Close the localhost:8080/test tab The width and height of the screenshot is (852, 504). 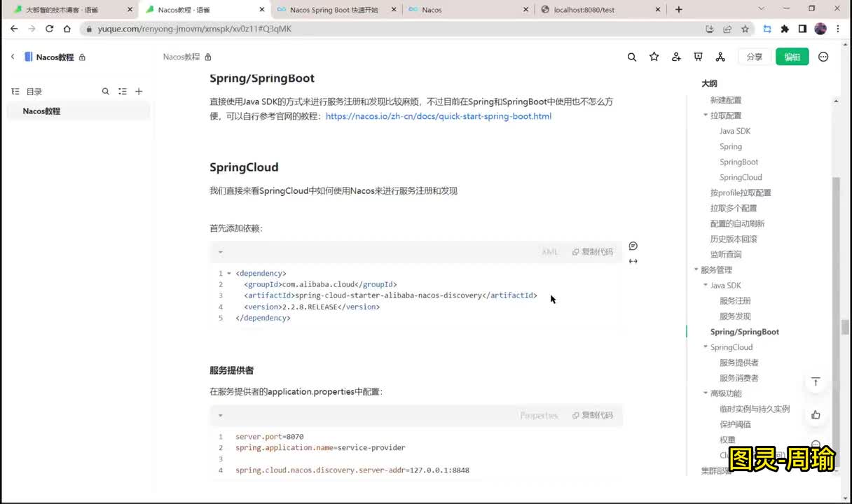[x=658, y=10]
